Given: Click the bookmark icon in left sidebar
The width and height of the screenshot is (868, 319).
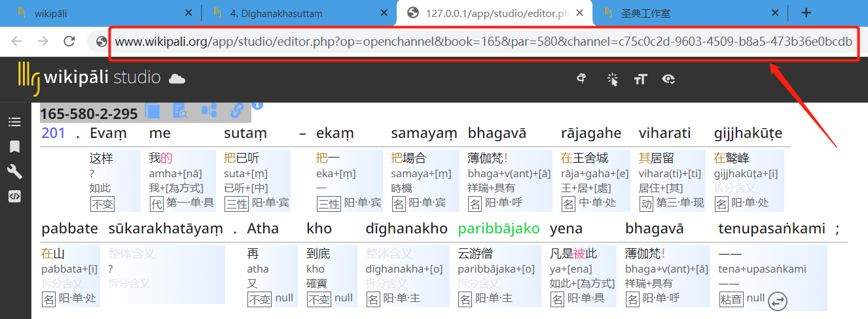Looking at the screenshot, I should tap(14, 146).
